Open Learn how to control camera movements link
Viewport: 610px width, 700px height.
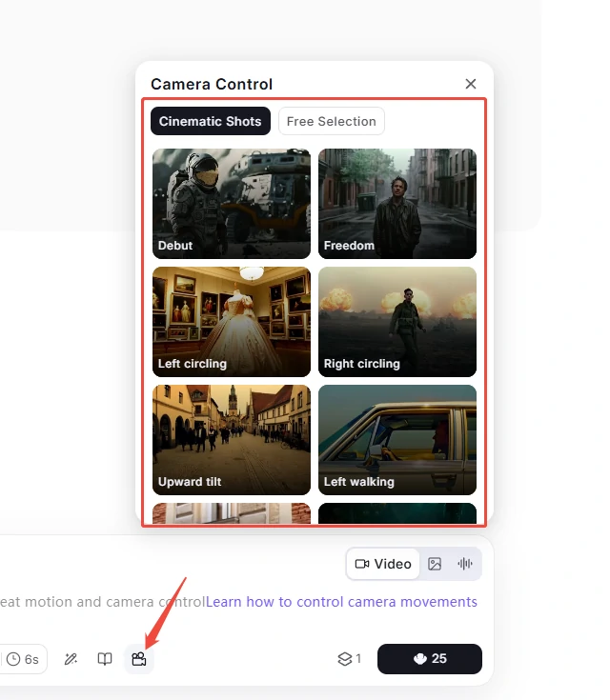click(x=341, y=602)
